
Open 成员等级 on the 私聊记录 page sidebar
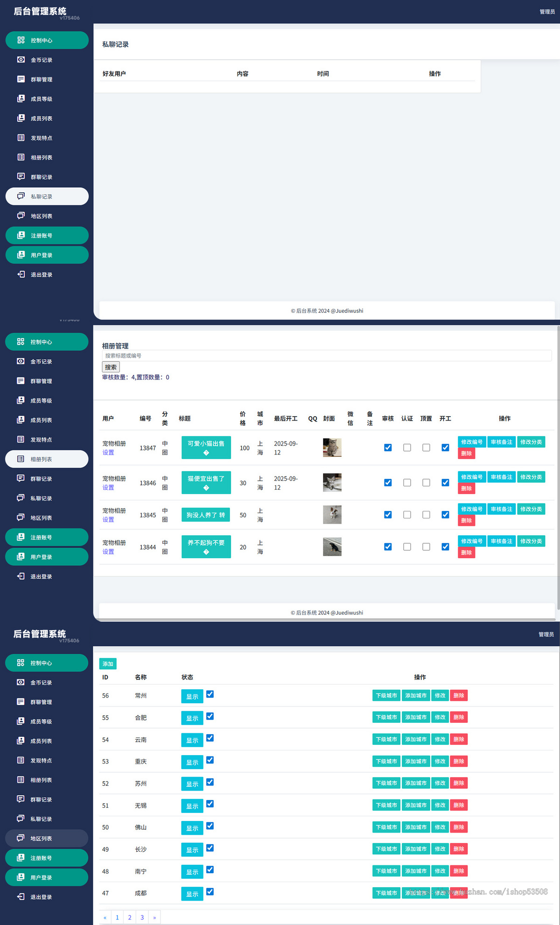pyautogui.click(x=41, y=99)
